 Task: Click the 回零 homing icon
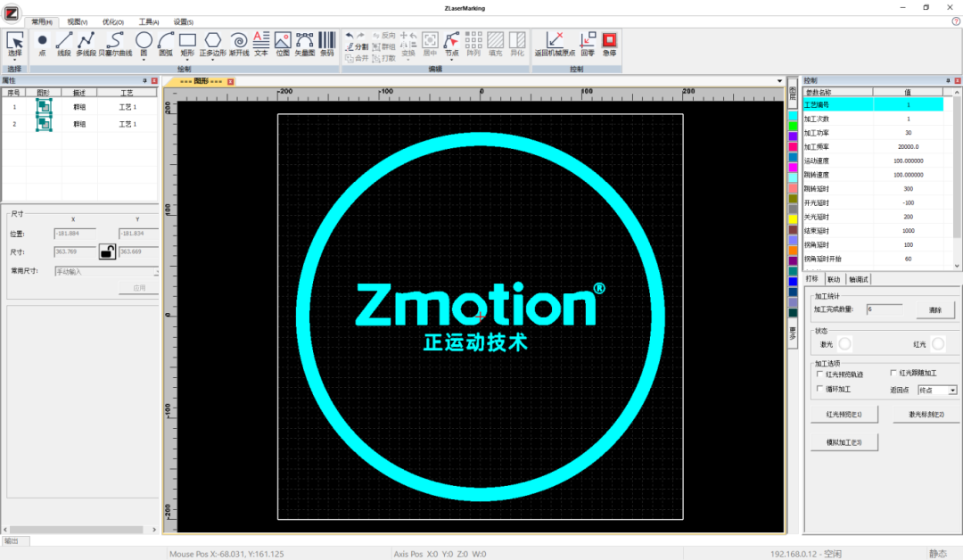coord(588,43)
